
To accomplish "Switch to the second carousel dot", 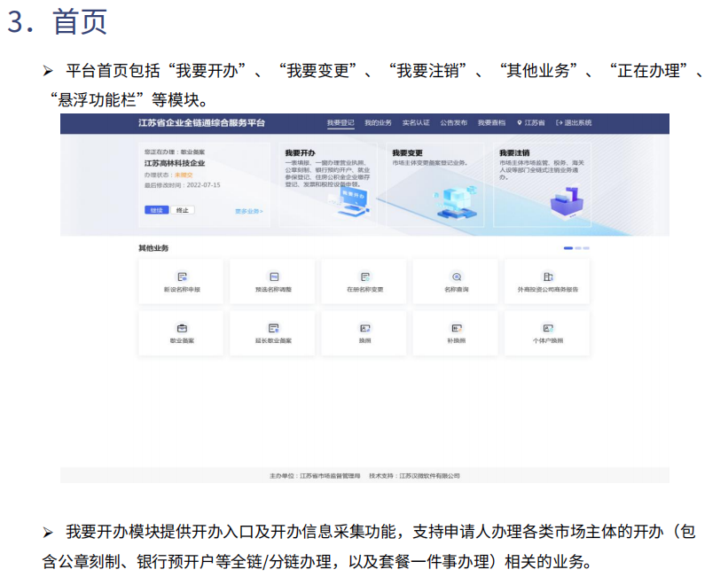I will [578, 248].
